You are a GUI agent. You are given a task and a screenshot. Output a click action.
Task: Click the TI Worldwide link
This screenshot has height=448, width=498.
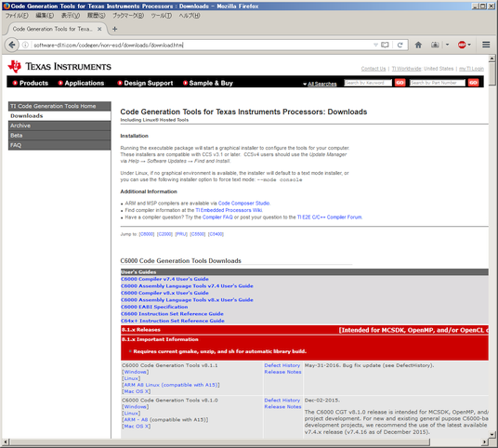point(406,69)
